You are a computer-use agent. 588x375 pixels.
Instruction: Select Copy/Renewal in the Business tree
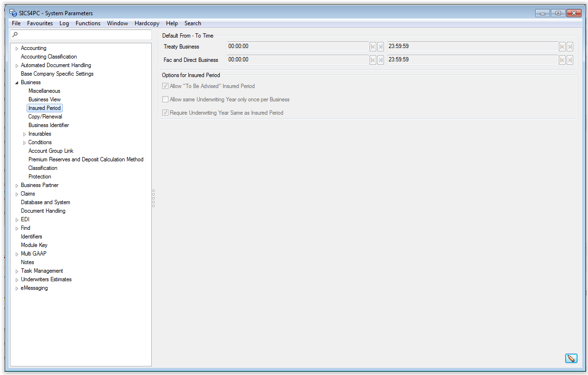coord(45,117)
